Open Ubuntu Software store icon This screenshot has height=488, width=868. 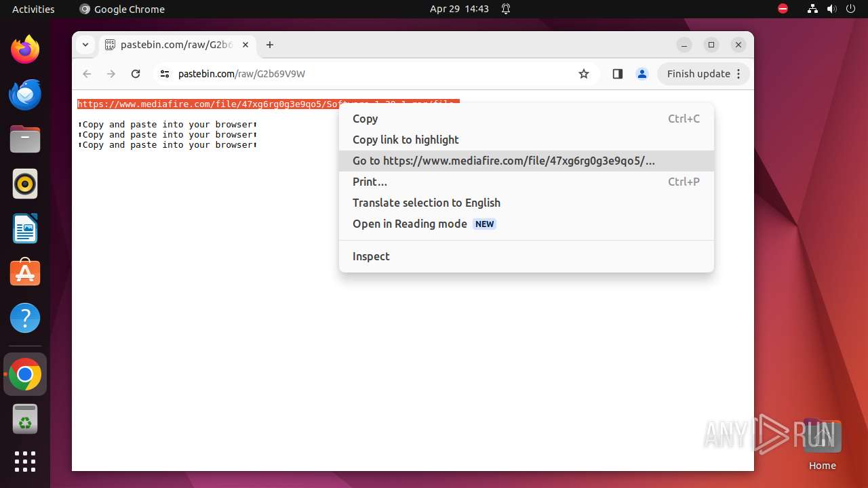pos(25,273)
